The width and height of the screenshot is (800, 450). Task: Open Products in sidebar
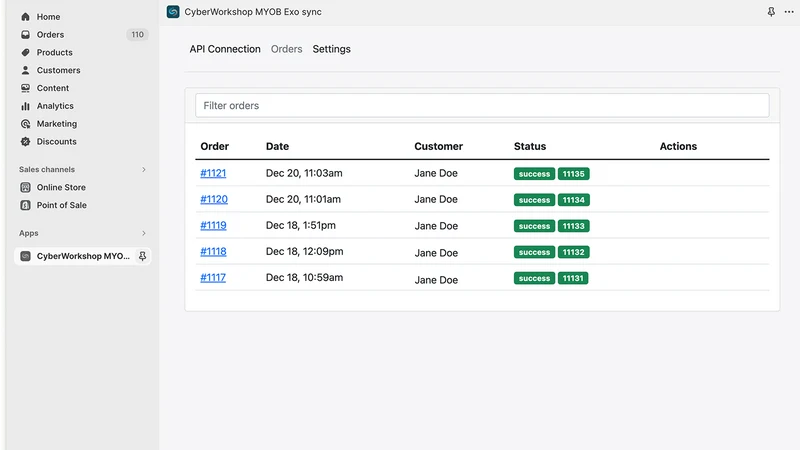55,53
